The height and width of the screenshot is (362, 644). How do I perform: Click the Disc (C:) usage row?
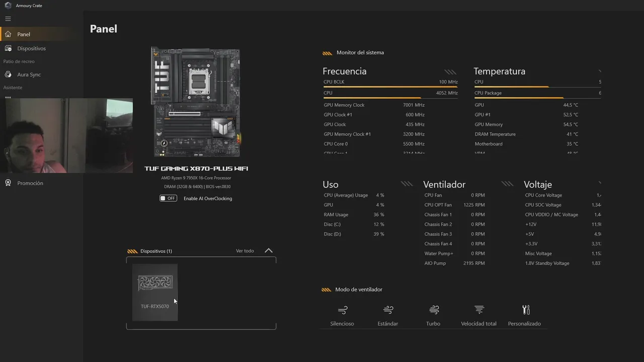(354, 224)
